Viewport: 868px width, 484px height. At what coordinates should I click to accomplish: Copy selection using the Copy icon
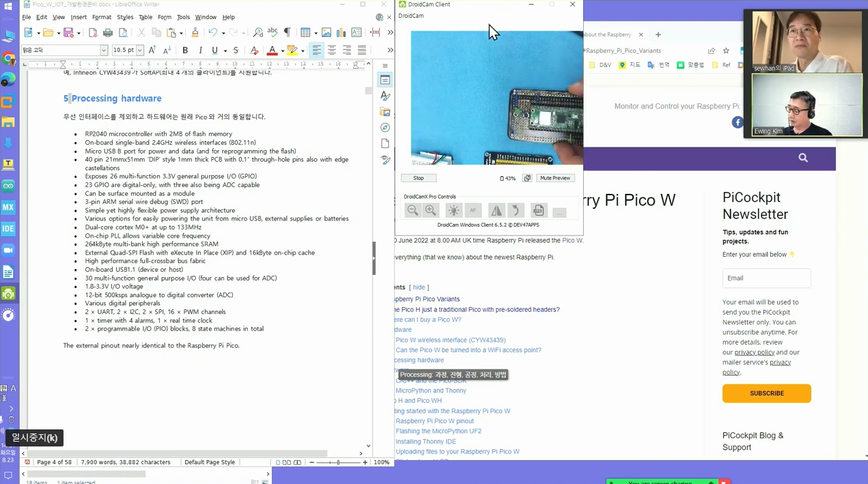click(156, 32)
